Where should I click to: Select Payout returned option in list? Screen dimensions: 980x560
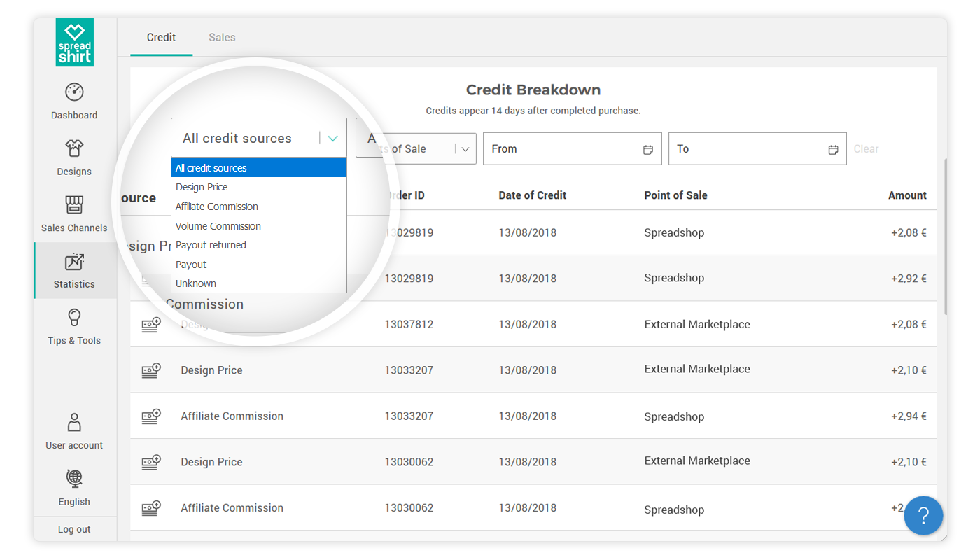(x=211, y=245)
